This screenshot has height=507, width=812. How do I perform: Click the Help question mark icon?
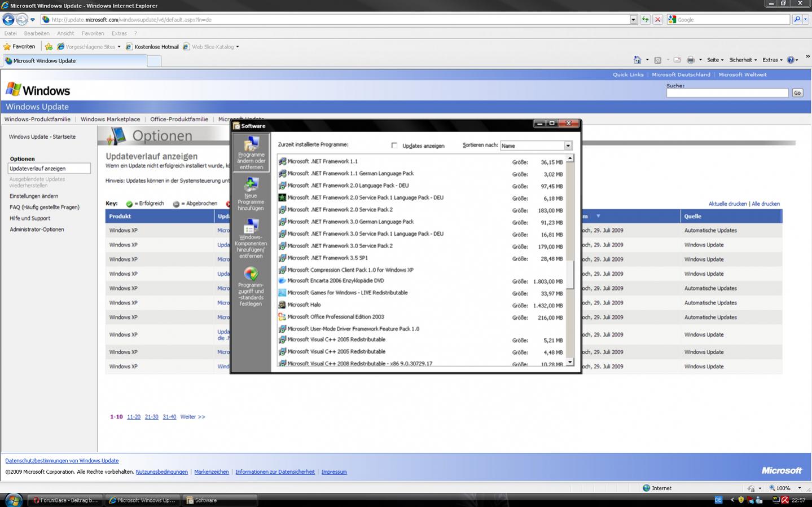click(791, 60)
